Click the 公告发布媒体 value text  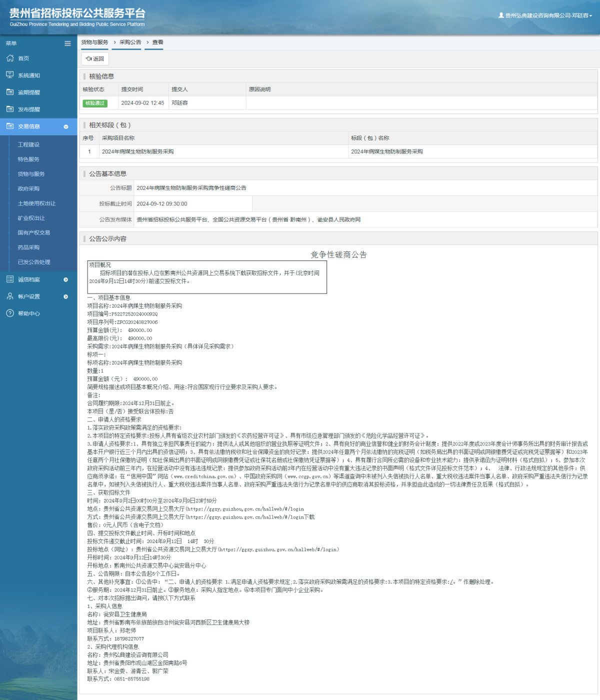coord(248,219)
